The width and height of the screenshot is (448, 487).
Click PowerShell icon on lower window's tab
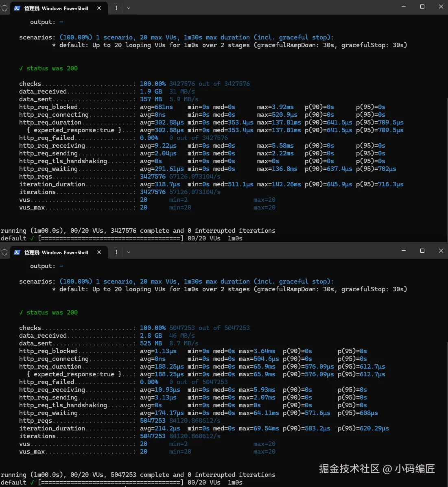click(17, 252)
